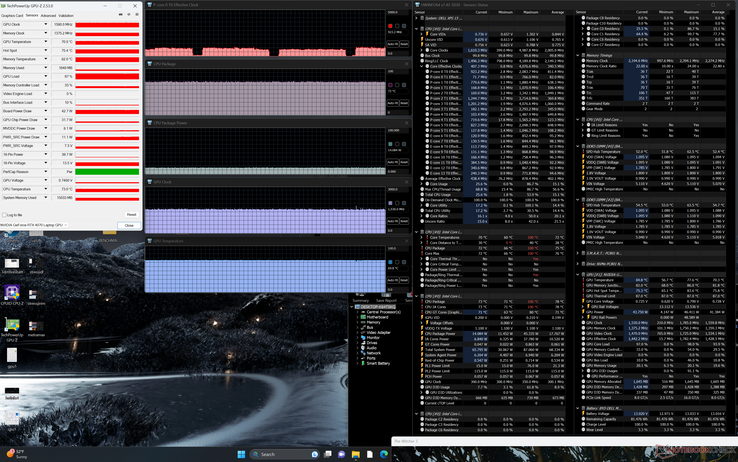The width and height of the screenshot is (738, 462).
Task: Close the CPU Package graph window
Action: pyautogui.click(x=407, y=64)
